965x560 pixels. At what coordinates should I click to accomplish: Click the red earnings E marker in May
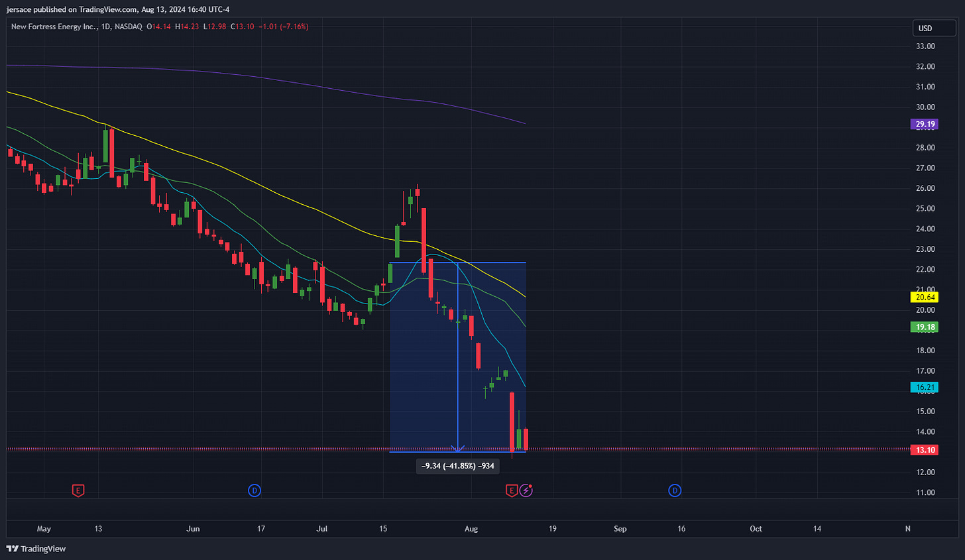tap(78, 490)
